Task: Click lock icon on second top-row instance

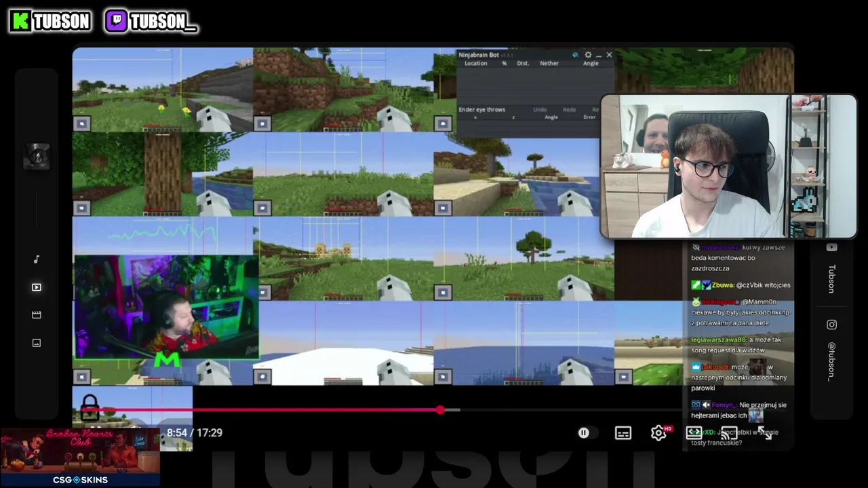Action: (262, 123)
